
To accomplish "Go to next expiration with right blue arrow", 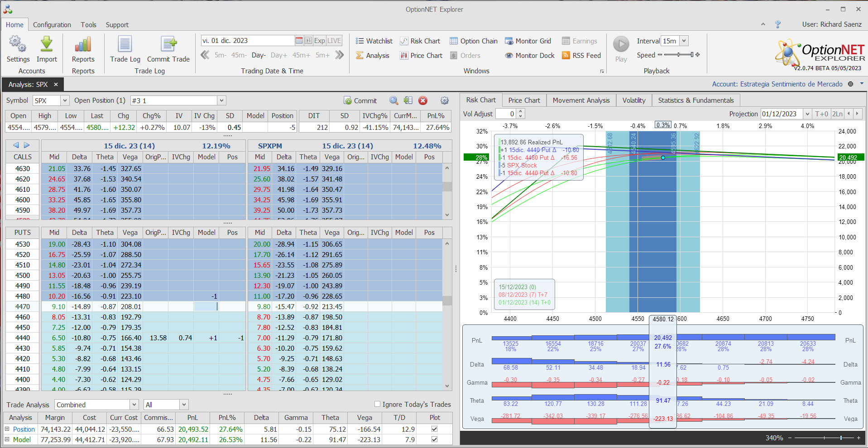I will [x=27, y=145].
